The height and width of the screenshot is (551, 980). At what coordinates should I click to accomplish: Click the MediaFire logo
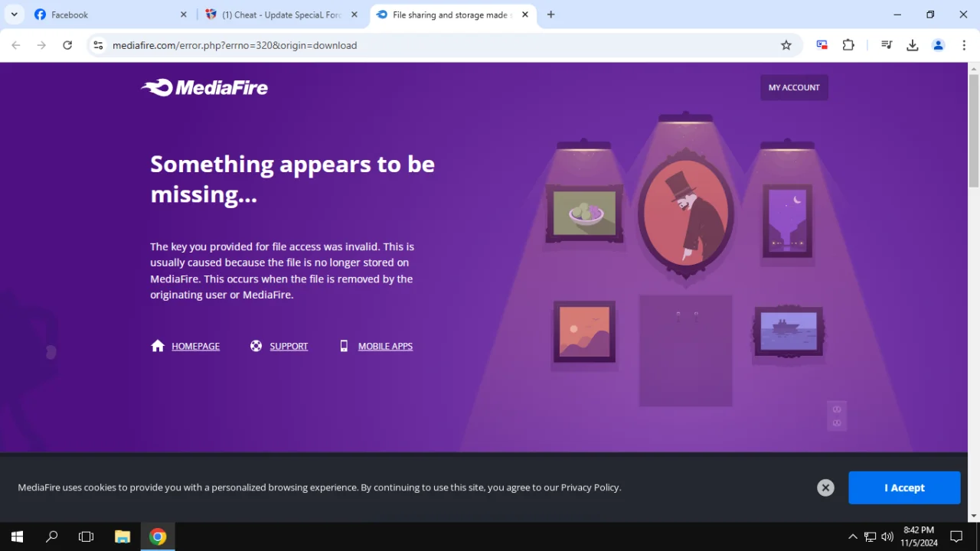click(204, 87)
